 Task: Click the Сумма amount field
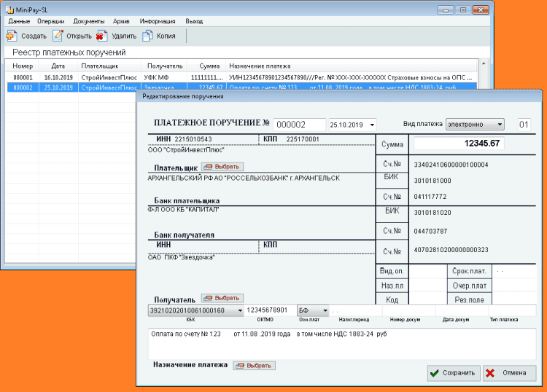pyautogui.click(x=459, y=144)
